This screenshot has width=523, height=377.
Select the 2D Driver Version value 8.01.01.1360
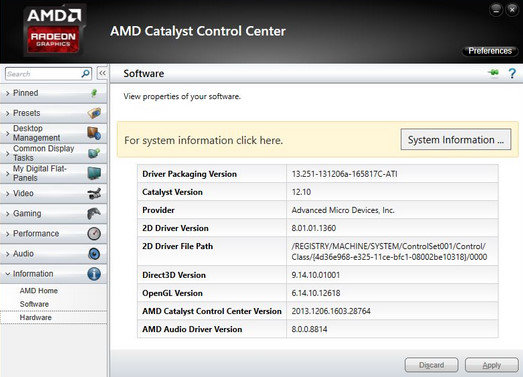(314, 228)
